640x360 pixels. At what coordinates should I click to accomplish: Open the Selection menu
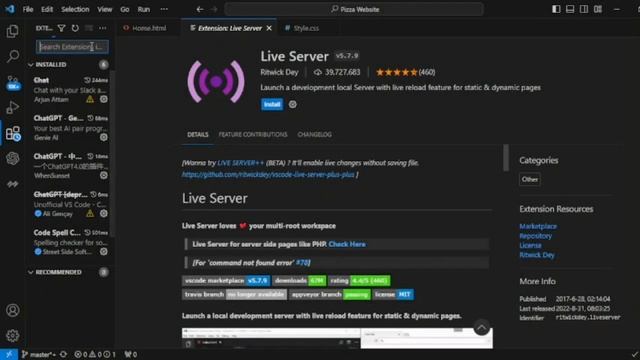click(x=75, y=9)
